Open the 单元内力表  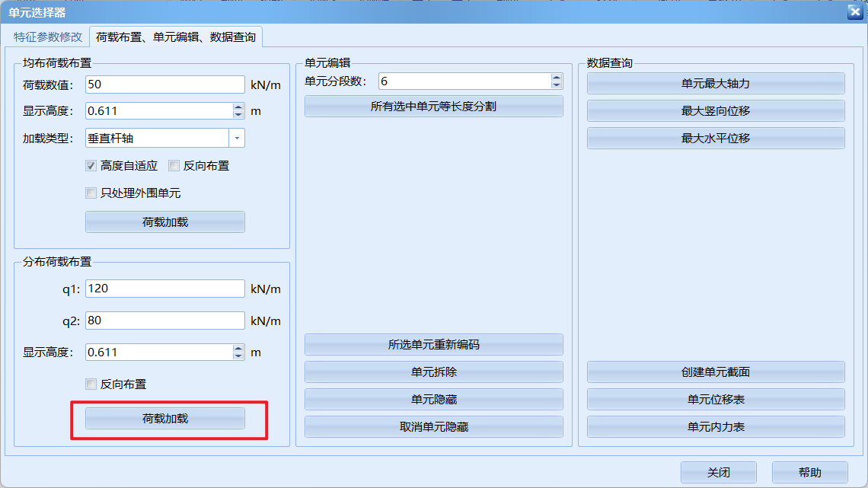pyautogui.click(x=715, y=427)
